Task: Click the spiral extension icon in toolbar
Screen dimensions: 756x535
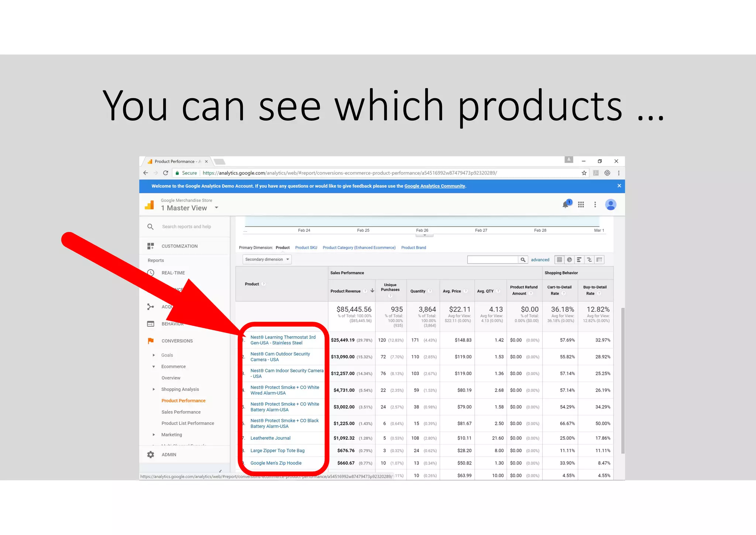Action: (607, 173)
